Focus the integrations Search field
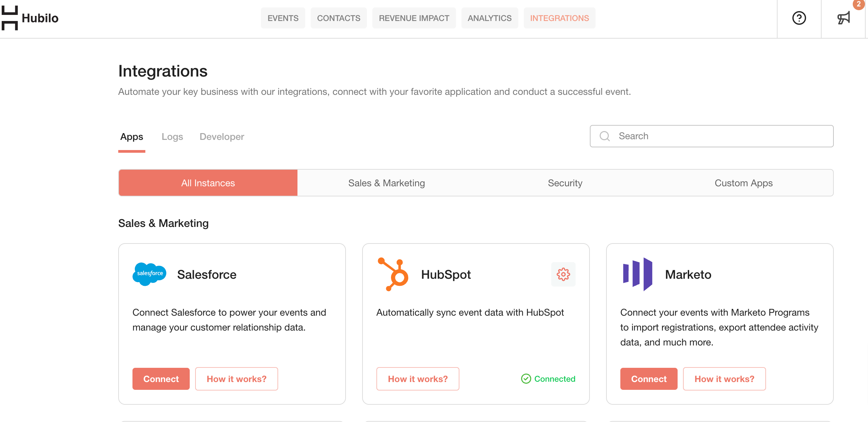Screen dimensions: 868x422 [x=711, y=136]
